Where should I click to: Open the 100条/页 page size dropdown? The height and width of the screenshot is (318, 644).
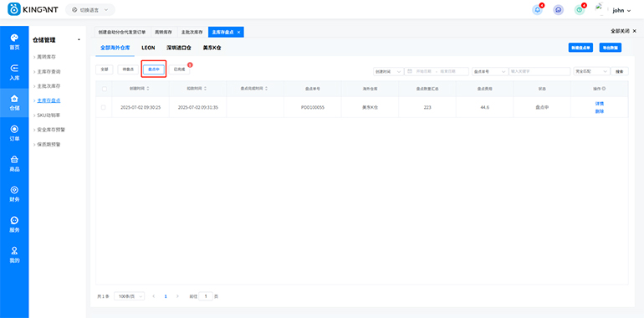pos(130,295)
